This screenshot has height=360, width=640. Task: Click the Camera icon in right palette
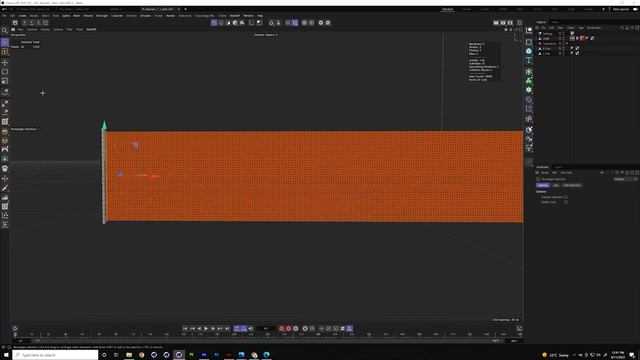(x=529, y=139)
